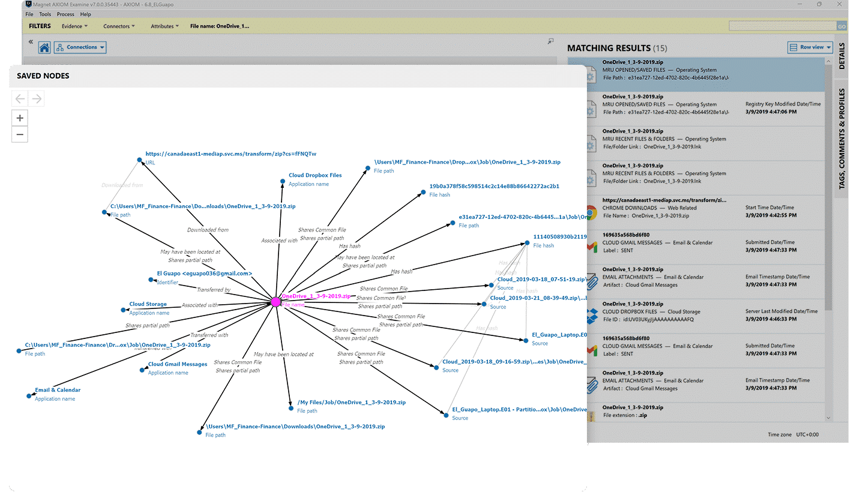Open the Process menu
The height and width of the screenshot is (504, 860).
pyautogui.click(x=65, y=14)
